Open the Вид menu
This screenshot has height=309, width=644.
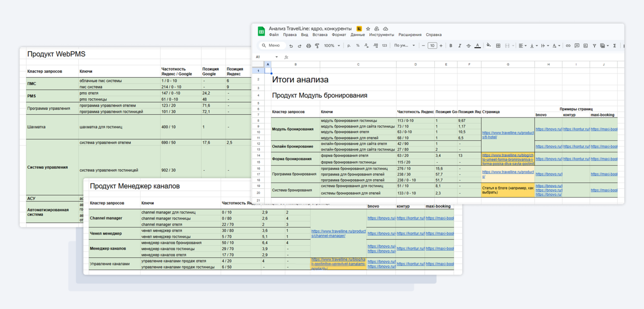tap(304, 35)
